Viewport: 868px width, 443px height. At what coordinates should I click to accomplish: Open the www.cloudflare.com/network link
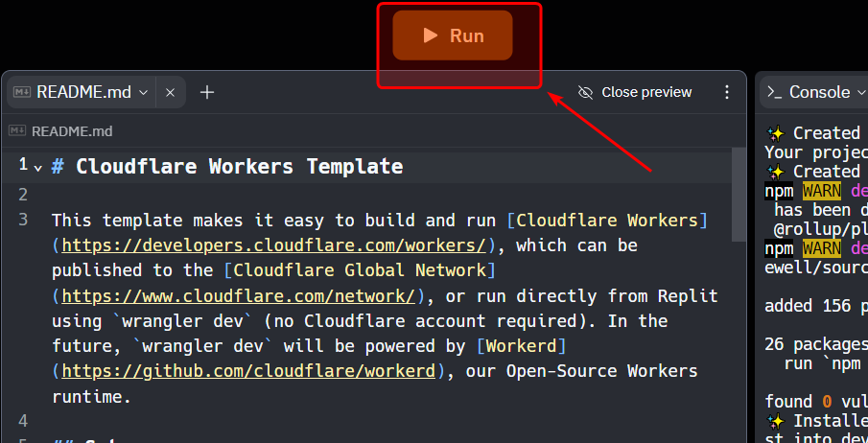pos(238,295)
